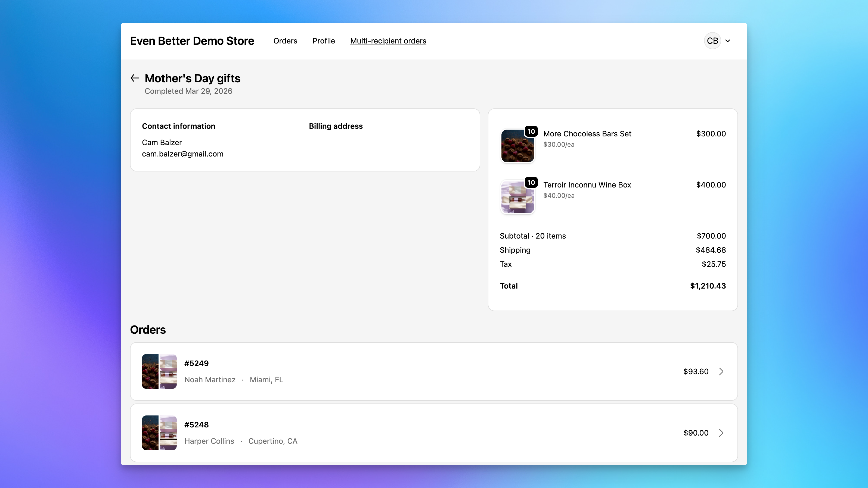
Task: Click the Total amount $1,210.43
Action: [708, 286]
